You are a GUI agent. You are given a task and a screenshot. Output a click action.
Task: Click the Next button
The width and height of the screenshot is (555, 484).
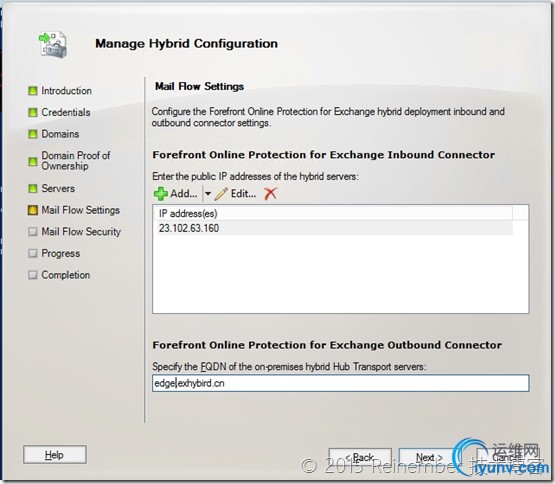(x=429, y=458)
